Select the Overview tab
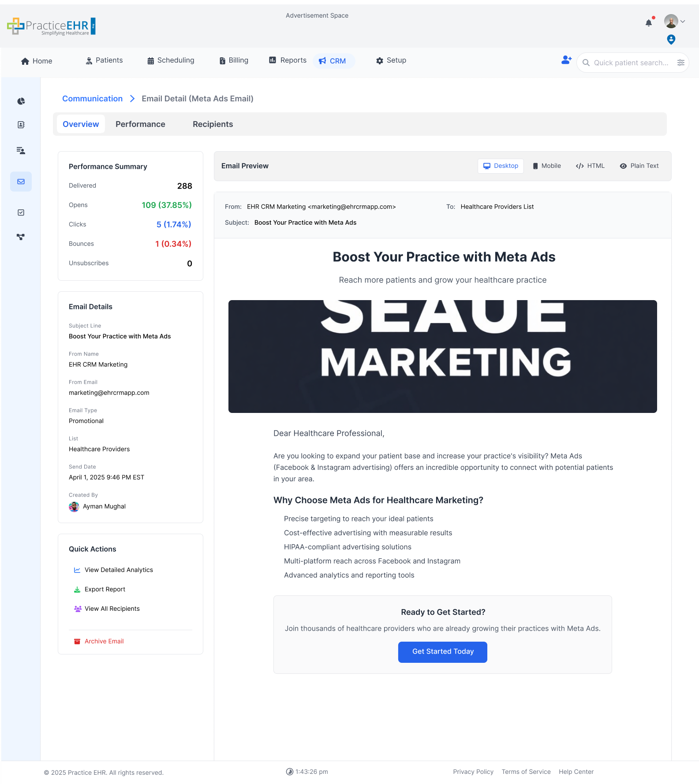This screenshot has height=784, width=699. point(81,124)
